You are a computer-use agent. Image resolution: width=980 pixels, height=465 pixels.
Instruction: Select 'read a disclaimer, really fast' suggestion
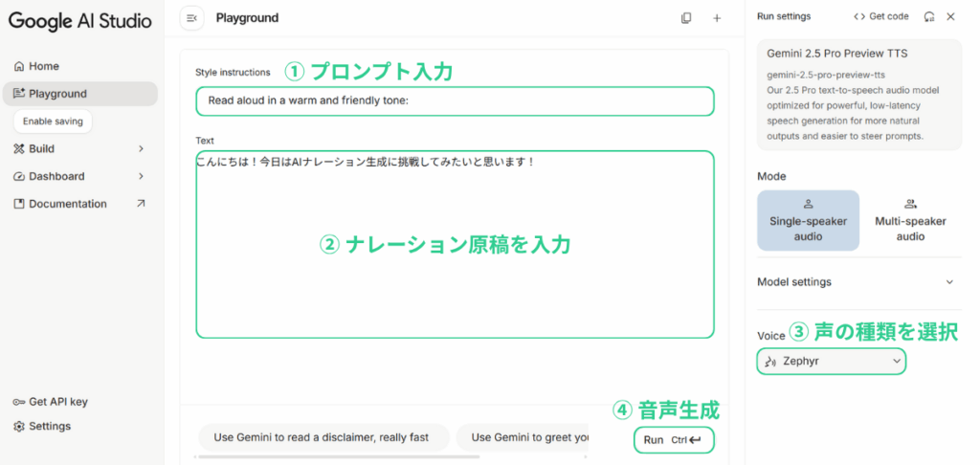[323, 437]
